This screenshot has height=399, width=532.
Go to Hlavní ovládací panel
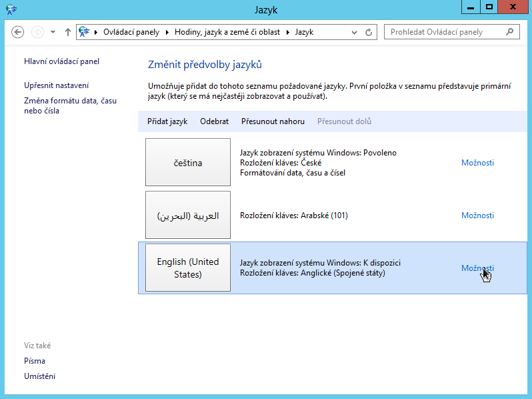61,61
